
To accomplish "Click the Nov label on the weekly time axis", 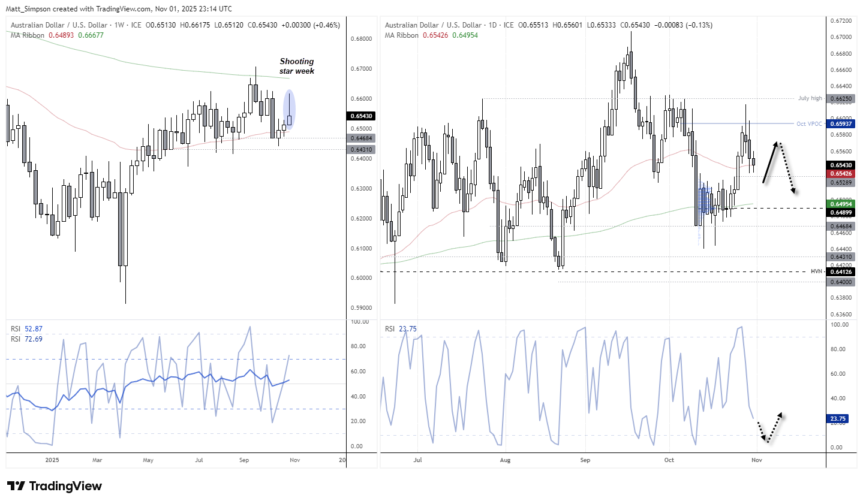I will click(x=294, y=460).
